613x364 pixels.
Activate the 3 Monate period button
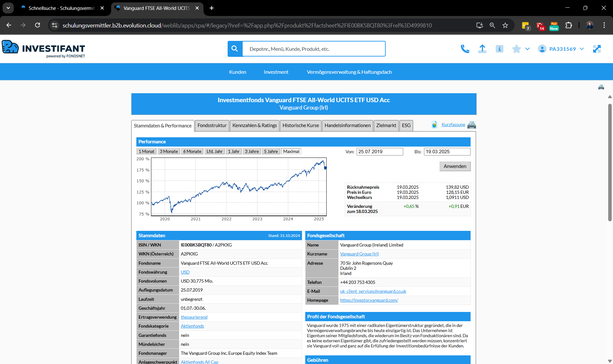(169, 151)
